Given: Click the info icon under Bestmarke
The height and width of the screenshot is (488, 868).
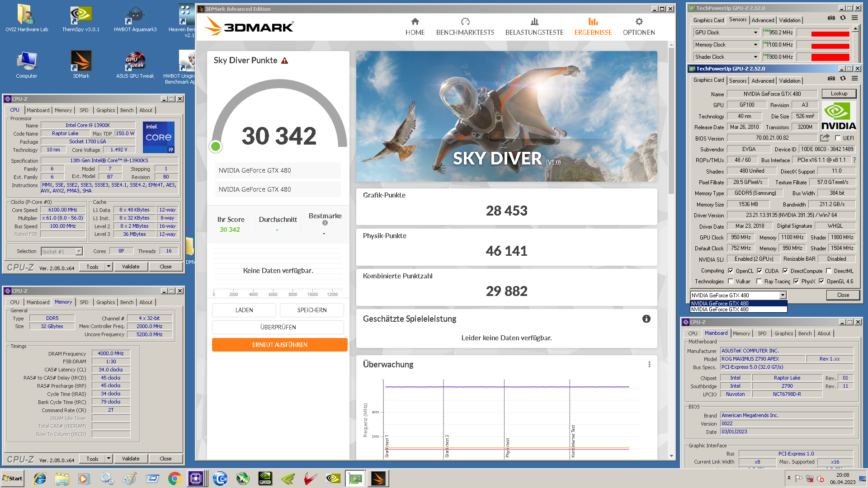Looking at the screenshot, I should pyautogui.click(x=325, y=223).
